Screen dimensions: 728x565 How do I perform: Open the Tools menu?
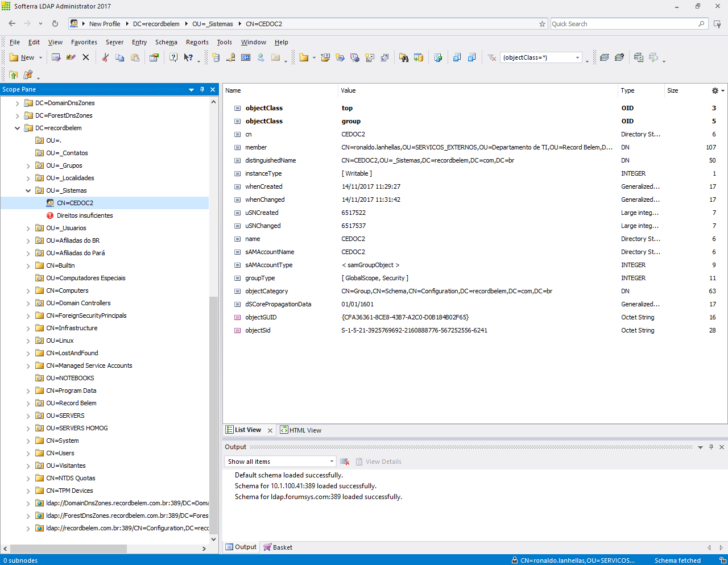click(x=225, y=42)
